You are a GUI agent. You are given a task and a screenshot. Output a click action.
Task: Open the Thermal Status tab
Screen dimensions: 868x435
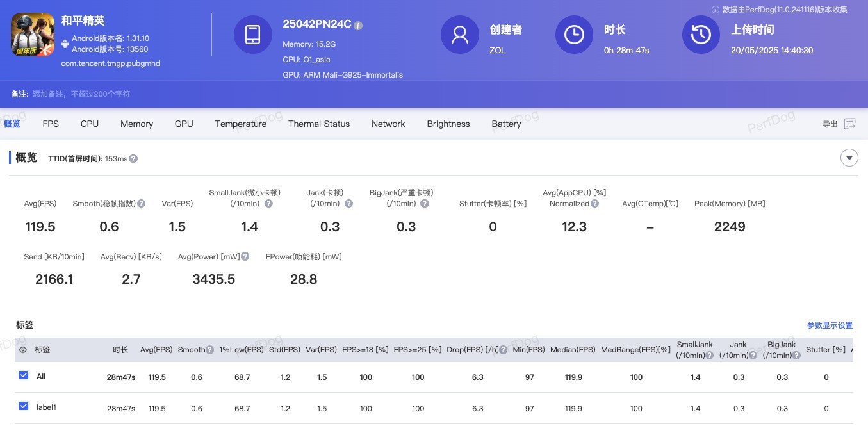click(318, 124)
